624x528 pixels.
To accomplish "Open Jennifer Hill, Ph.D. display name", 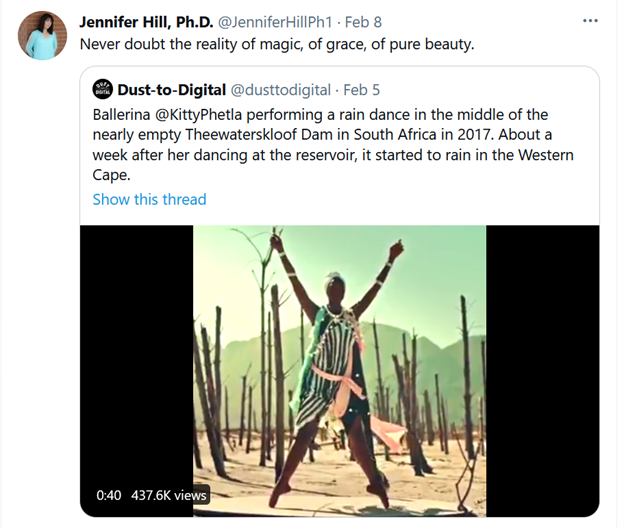I will click(x=146, y=22).
